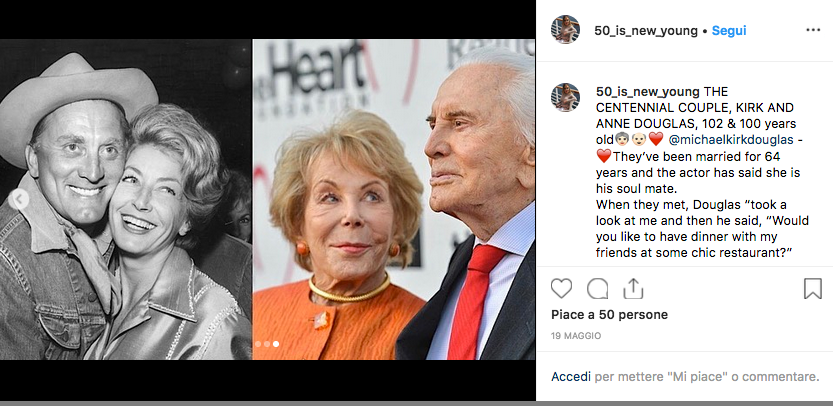Click the color photo with red tie
Image resolution: width=833 pixels, height=406 pixels.
394,199
